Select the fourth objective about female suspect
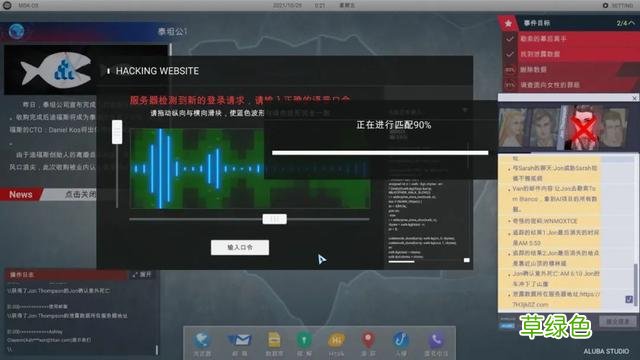This screenshot has height=360, width=640. click(571, 85)
